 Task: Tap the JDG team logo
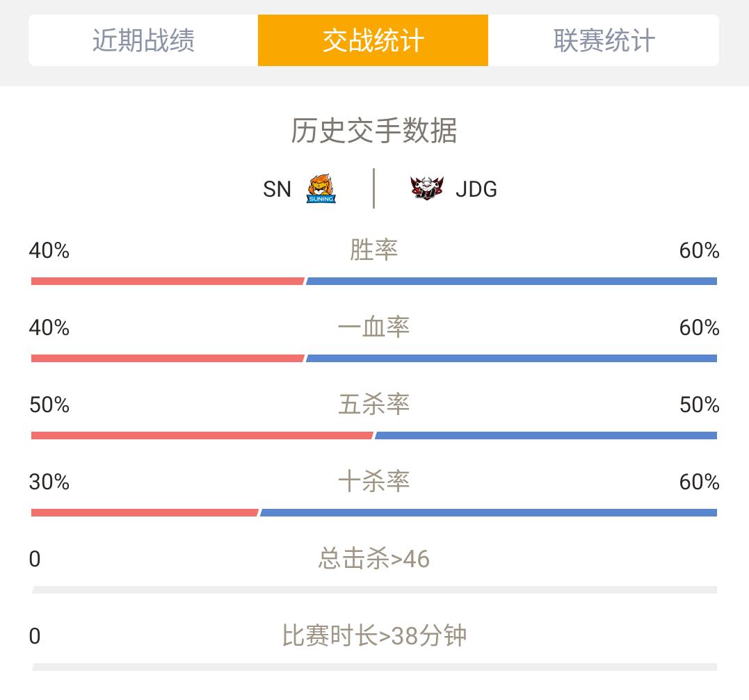click(426, 188)
